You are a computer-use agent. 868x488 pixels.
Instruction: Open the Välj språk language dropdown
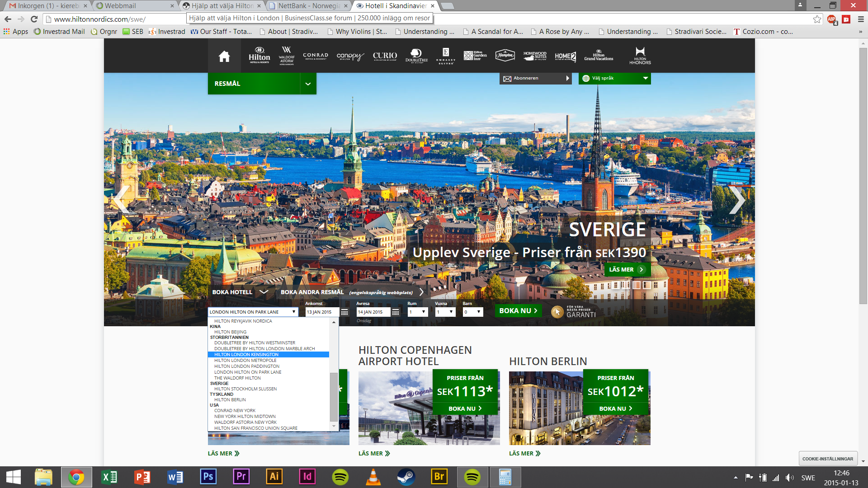pyautogui.click(x=615, y=78)
